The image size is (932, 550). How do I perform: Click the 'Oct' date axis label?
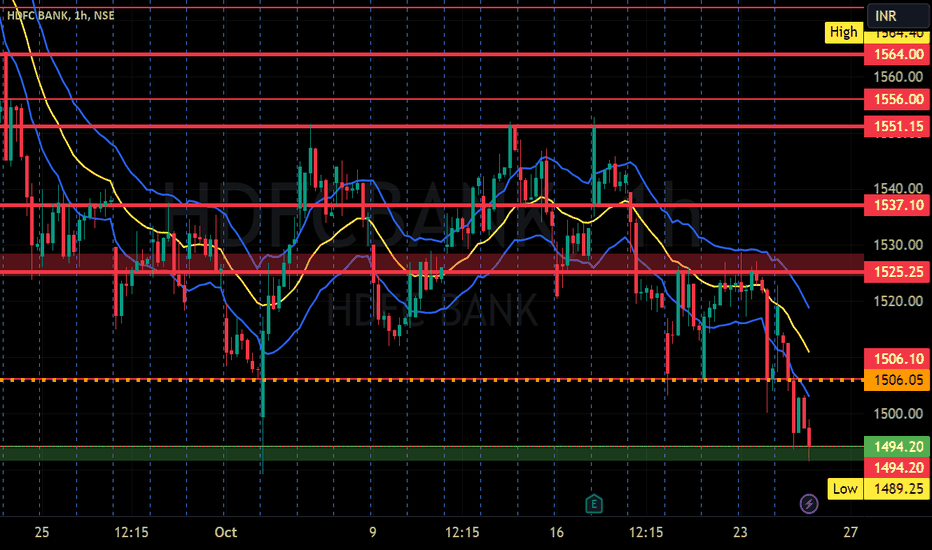(226, 532)
